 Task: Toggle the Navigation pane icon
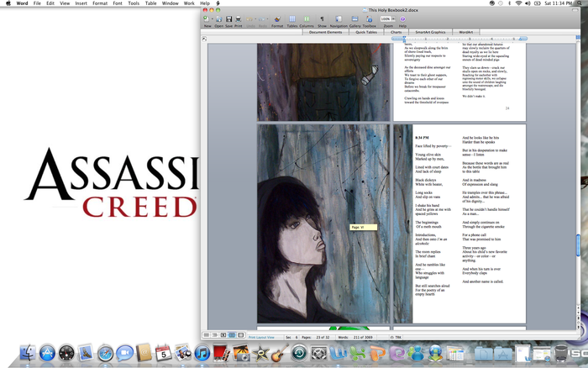tap(339, 19)
